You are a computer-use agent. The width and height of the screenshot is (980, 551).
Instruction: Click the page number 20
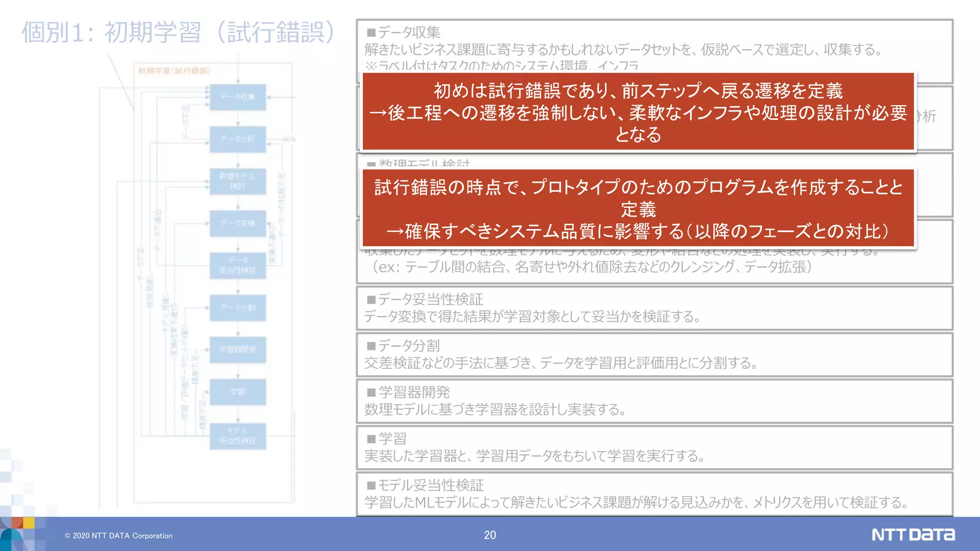(490, 535)
